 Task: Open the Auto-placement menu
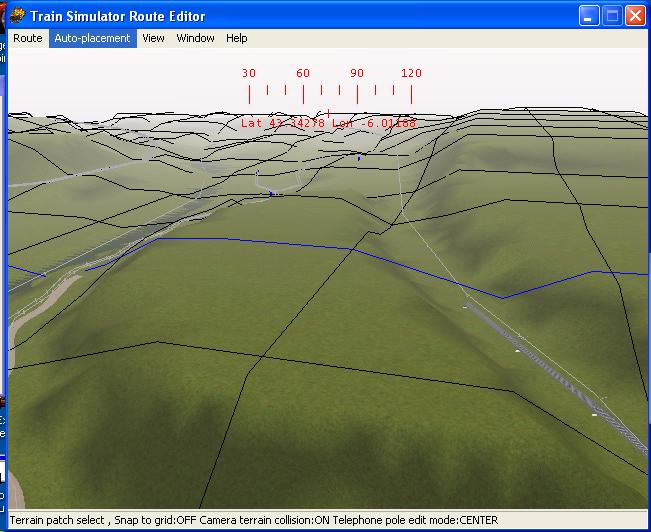[x=92, y=38]
